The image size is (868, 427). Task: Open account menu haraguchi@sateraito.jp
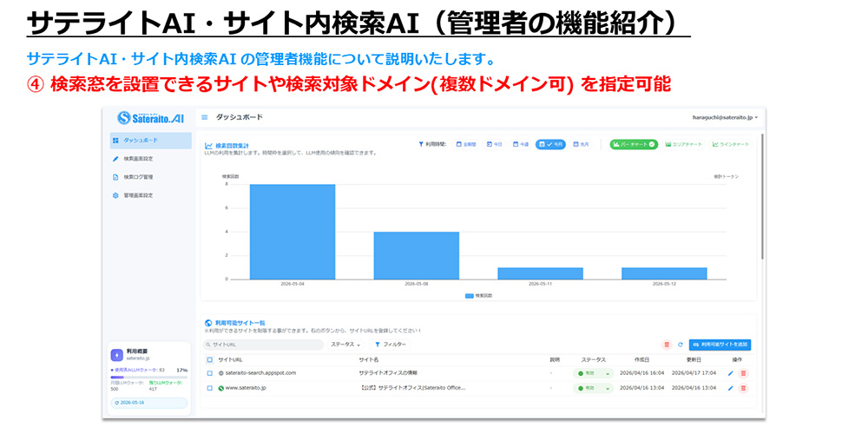[x=725, y=117]
